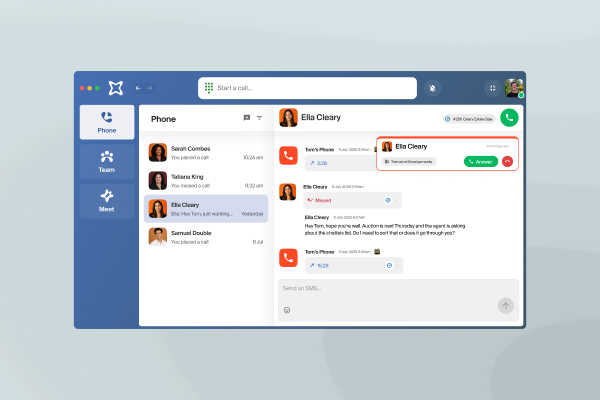Go back with the left arrow
This screenshot has width=600, height=400.
pos(138,88)
